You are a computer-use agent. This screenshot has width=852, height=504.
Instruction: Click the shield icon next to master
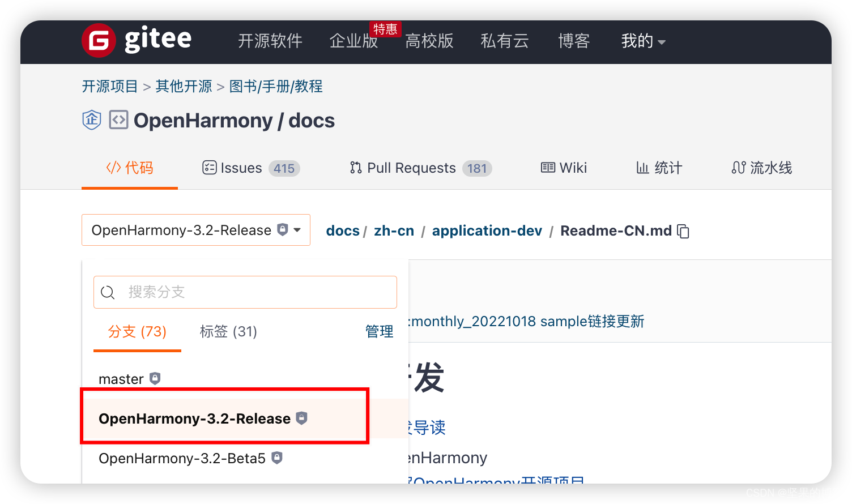(155, 378)
